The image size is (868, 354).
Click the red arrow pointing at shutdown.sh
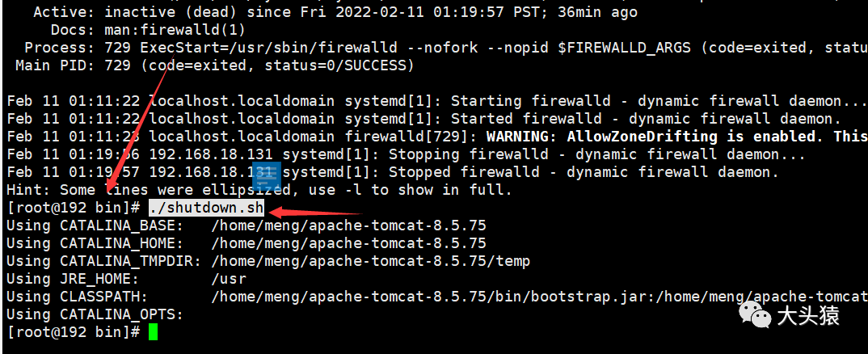click(314, 212)
